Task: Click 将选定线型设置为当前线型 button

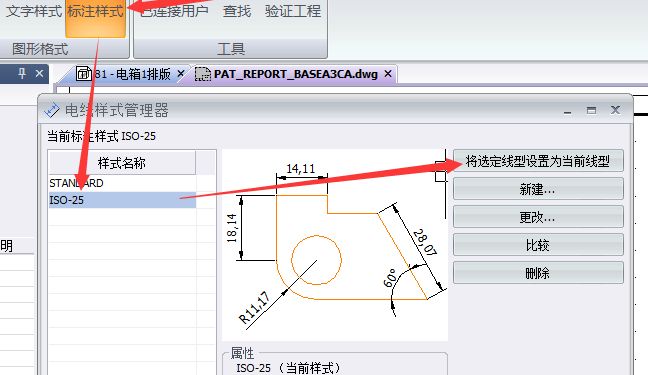Action: pyautogui.click(x=538, y=161)
